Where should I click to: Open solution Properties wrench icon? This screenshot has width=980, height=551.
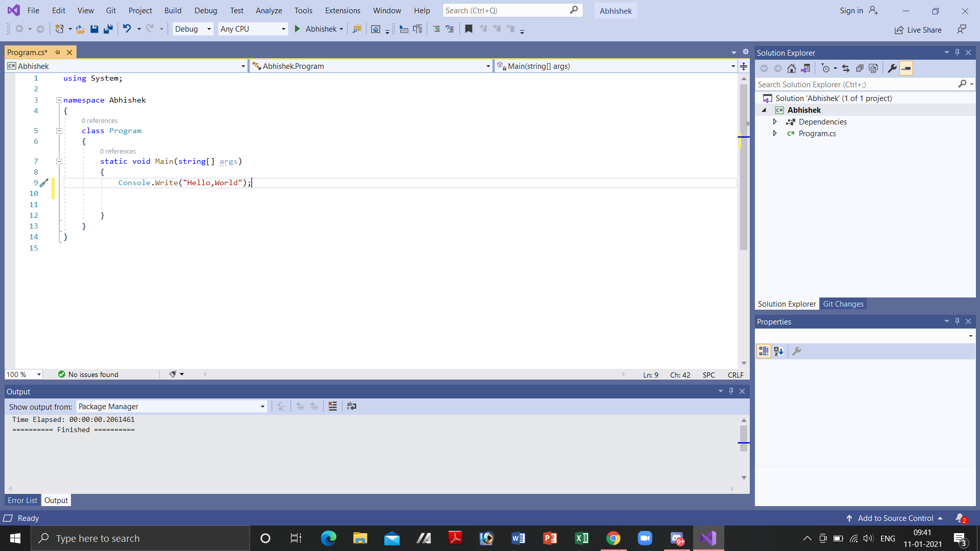coord(892,68)
